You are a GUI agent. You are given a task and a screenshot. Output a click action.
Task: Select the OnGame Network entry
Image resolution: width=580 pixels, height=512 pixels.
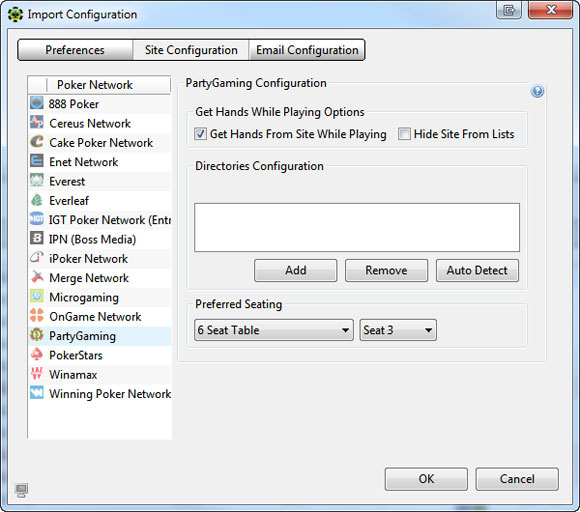tap(100, 316)
